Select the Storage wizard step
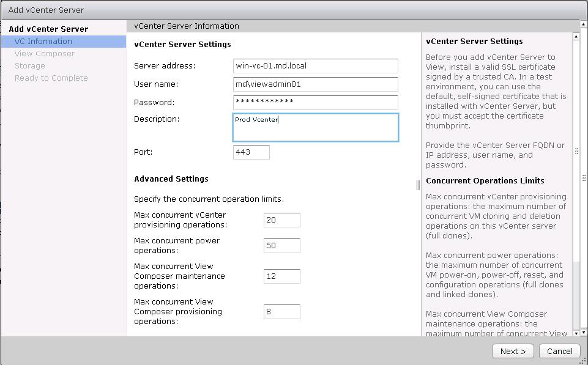Image resolution: width=588 pixels, height=365 pixels. (x=30, y=66)
